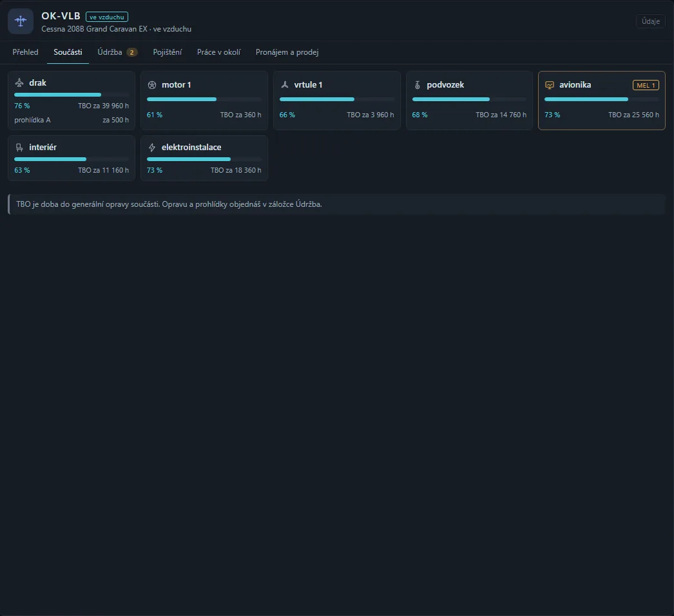Viewport: 674px width, 616px height.
Task: Click the 'vrtule 1' card title
Action: [308, 84]
